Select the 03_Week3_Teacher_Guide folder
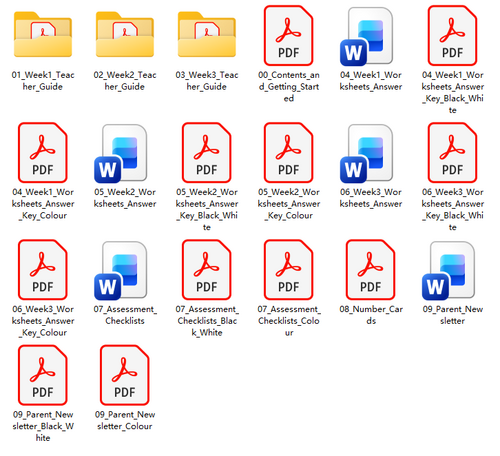 pyautogui.click(x=207, y=35)
